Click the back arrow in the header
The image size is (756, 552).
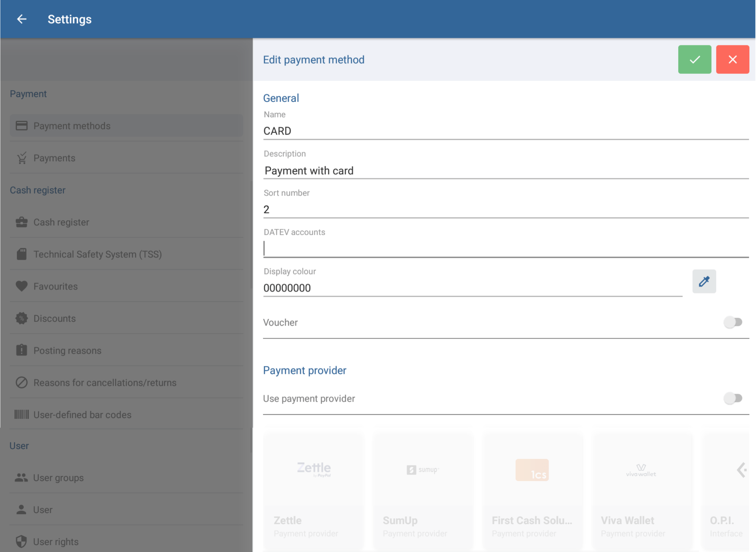tap(21, 19)
